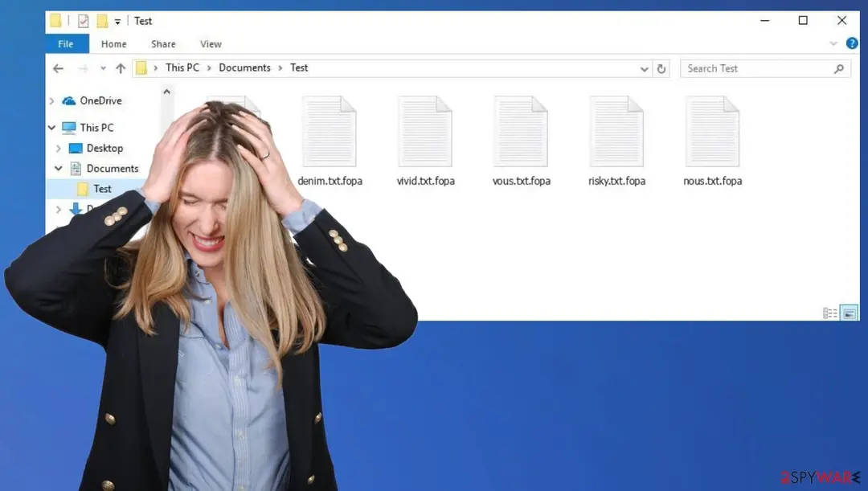Focus the Search Test field

tap(765, 68)
